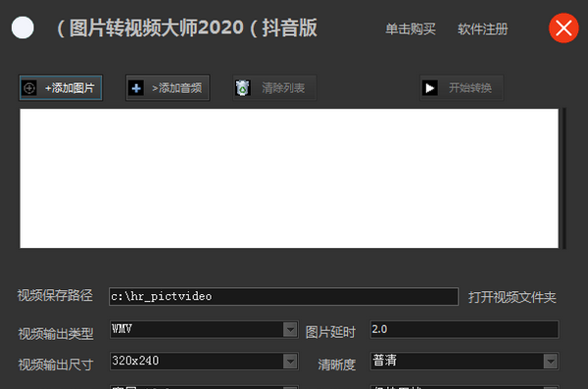The image size is (588, 389).
Task: Click the white round logo icon
Action: click(x=23, y=27)
